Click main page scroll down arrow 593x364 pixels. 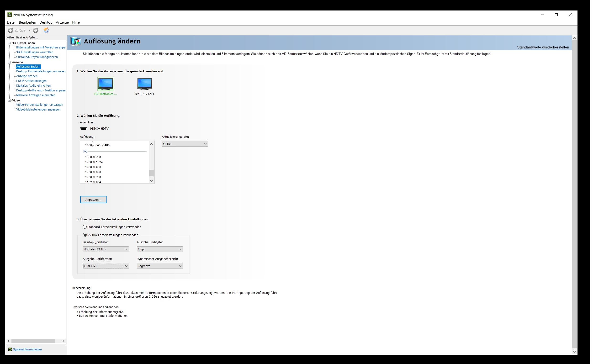point(574,352)
